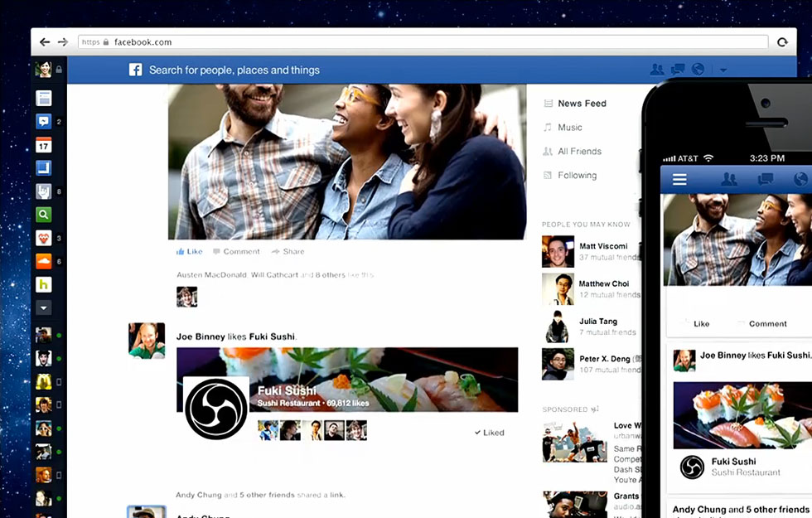The height and width of the screenshot is (518, 812).
Task: Open the account dropdown arrow in the blue bar
Action: pos(723,70)
